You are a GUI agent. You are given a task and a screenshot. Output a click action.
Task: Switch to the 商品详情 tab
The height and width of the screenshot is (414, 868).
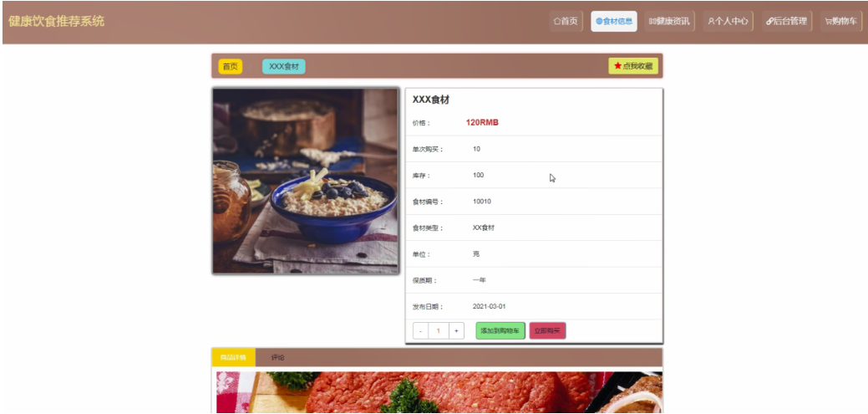click(233, 357)
